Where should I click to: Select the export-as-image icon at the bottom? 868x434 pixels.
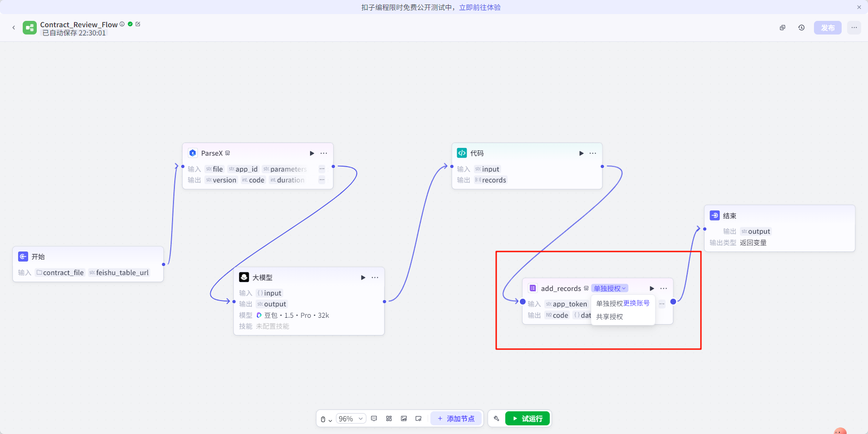404,418
